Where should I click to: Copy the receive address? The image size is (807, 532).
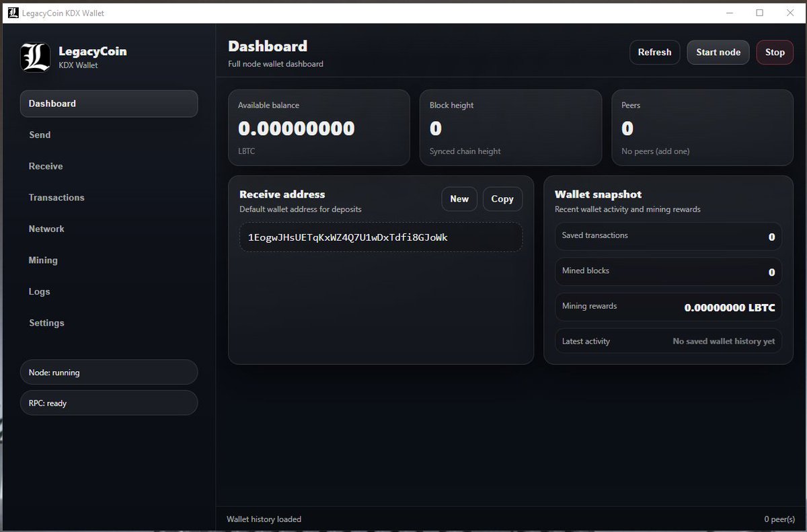[502, 199]
